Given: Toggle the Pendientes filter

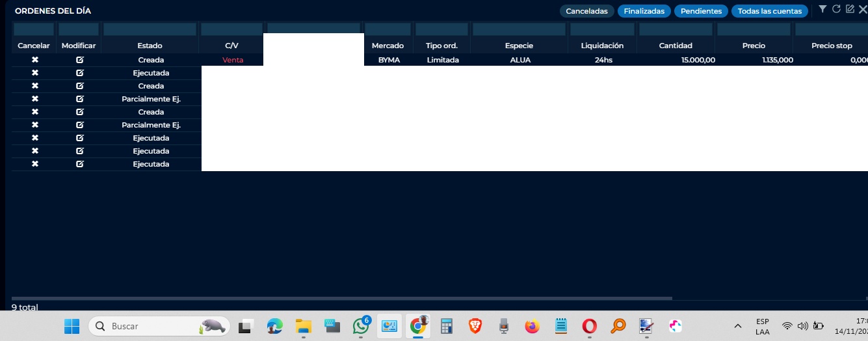Looking at the screenshot, I should (701, 11).
